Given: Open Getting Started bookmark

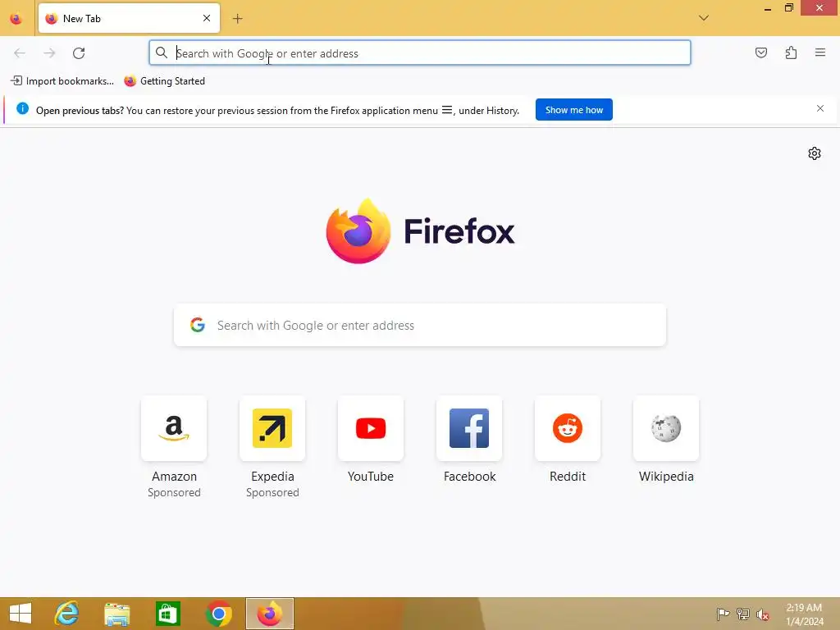Looking at the screenshot, I should point(164,81).
